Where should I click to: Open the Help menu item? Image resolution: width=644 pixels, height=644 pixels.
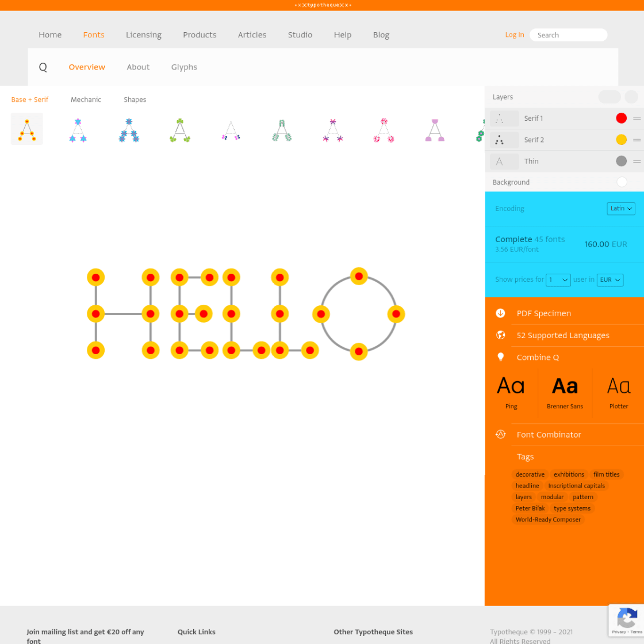[343, 35]
